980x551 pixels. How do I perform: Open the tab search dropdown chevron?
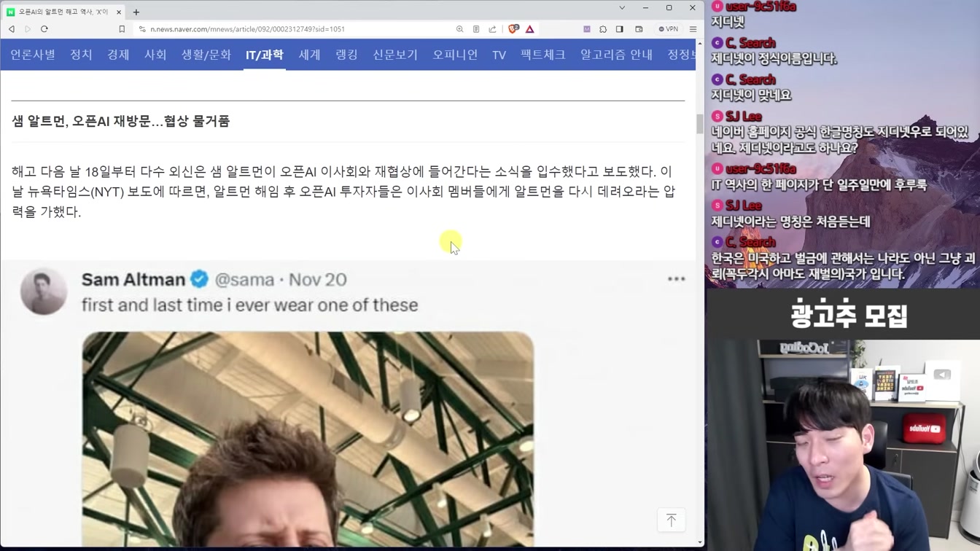(622, 8)
